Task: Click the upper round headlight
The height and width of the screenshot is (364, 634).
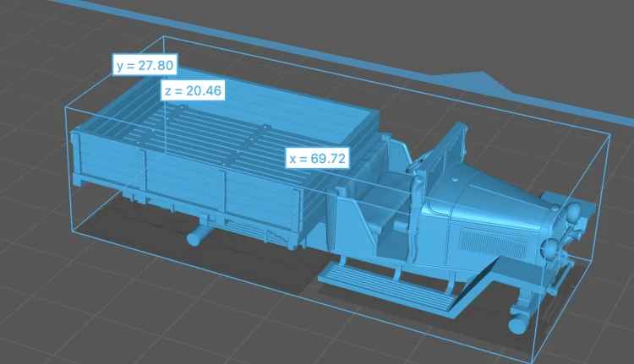Action: [x=573, y=213]
